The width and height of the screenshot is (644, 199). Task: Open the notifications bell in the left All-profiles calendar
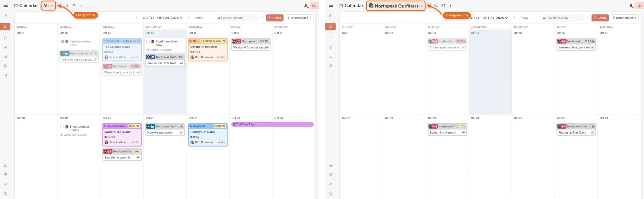(306, 6)
